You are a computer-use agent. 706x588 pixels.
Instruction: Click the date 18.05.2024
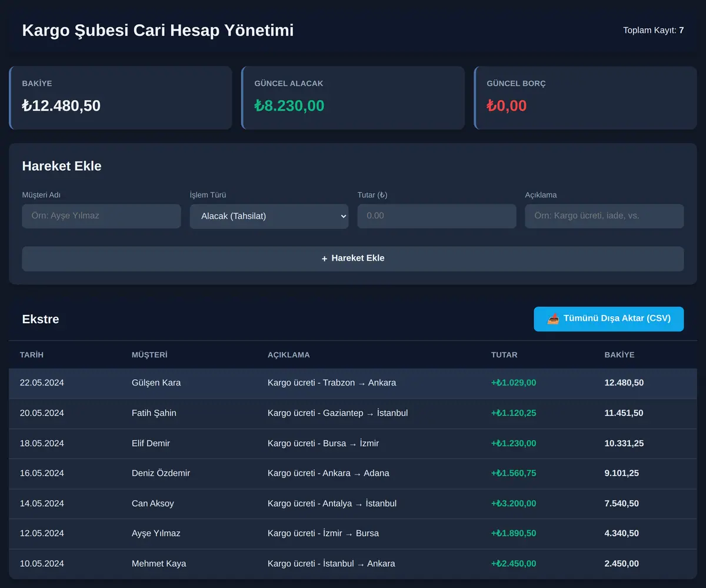[x=42, y=443]
